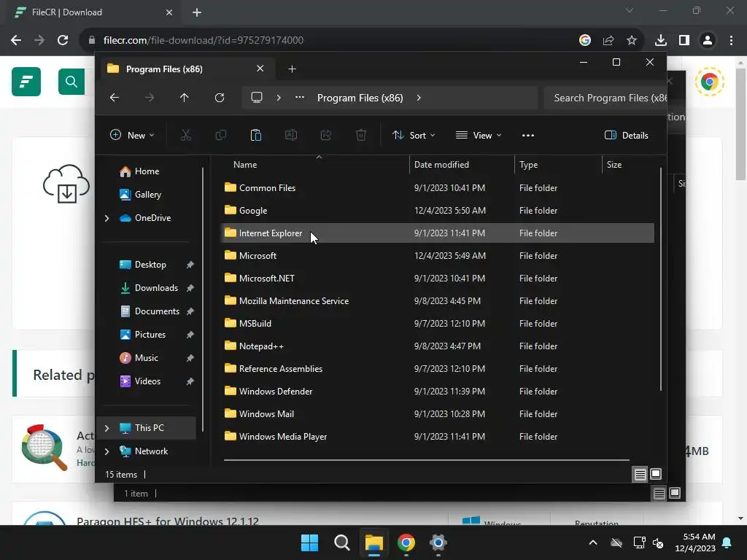The width and height of the screenshot is (747, 560).
Task: Open the Chrome profile avatar
Action: coord(708,40)
